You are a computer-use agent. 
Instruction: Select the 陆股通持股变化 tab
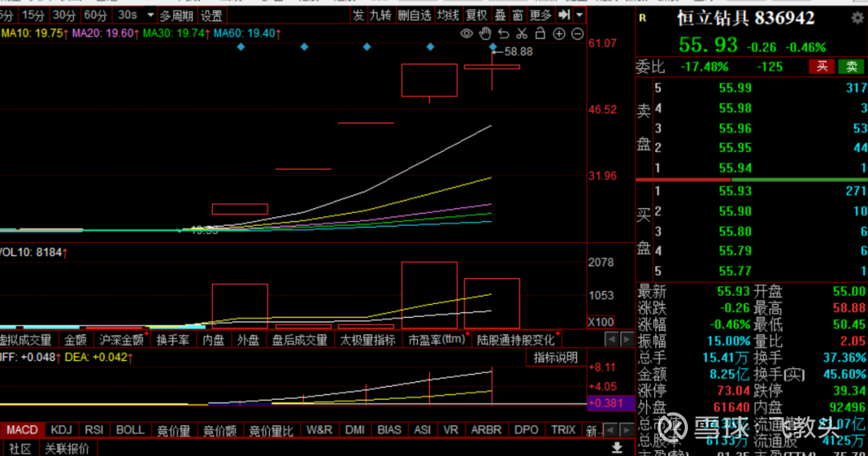(515, 339)
